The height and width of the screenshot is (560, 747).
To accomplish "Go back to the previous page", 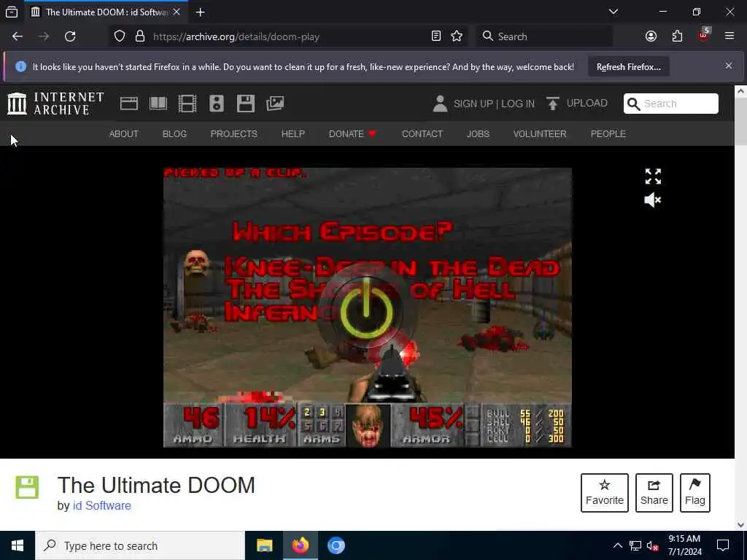I will [18, 36].
